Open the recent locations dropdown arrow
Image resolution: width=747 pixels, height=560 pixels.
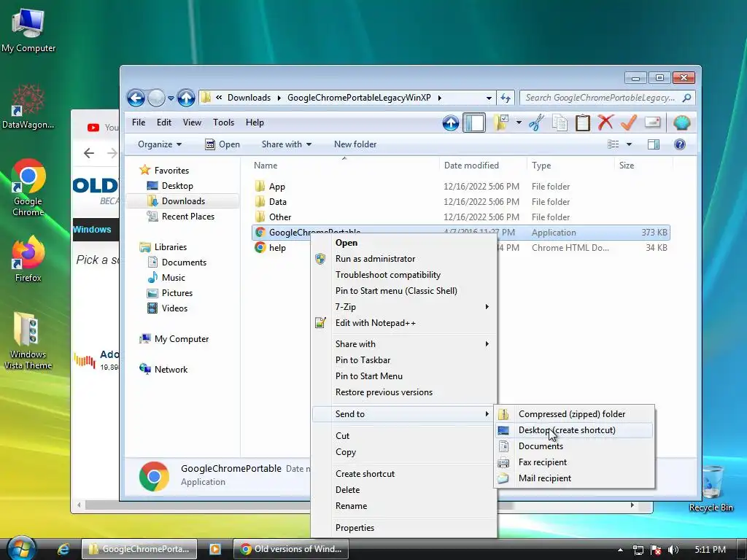[171, 98]
